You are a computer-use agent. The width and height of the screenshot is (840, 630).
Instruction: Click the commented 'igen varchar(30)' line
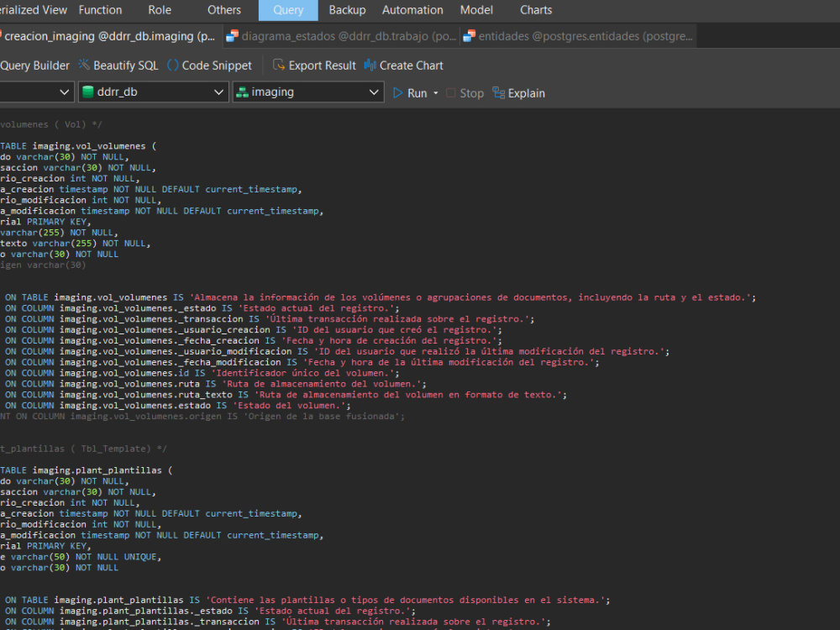point(43,265)
